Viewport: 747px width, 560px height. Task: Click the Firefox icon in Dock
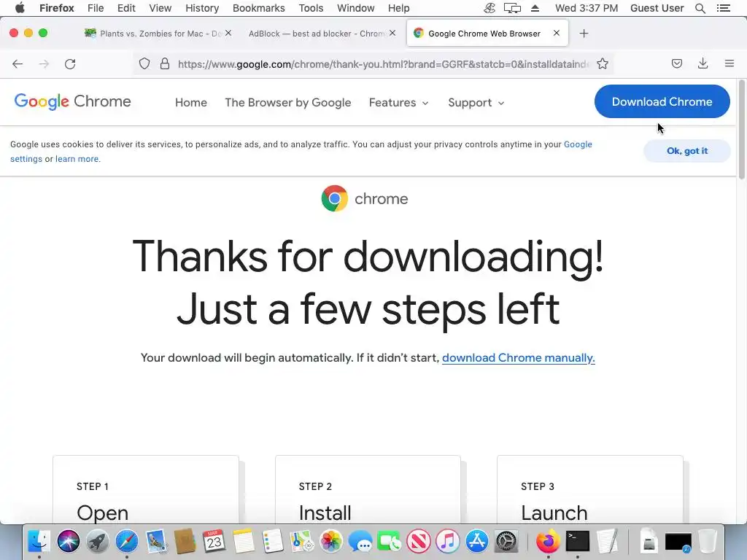[548, 542]
